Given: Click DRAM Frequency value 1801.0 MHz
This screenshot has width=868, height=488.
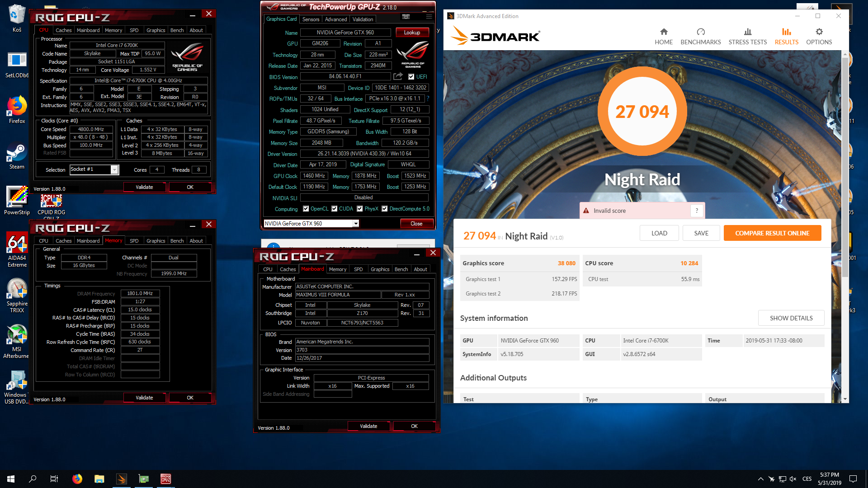Looking at the screenshot, I should pos(140,294).
